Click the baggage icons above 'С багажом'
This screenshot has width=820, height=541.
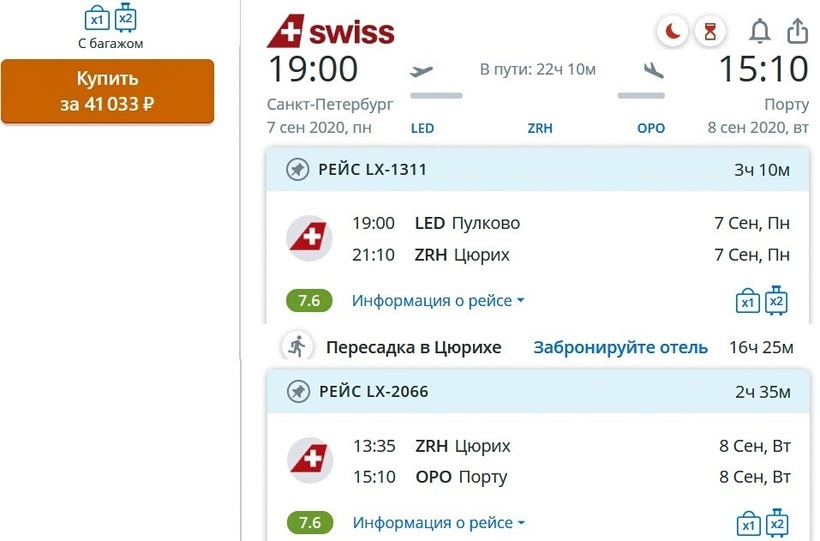(x=110, y=18)
